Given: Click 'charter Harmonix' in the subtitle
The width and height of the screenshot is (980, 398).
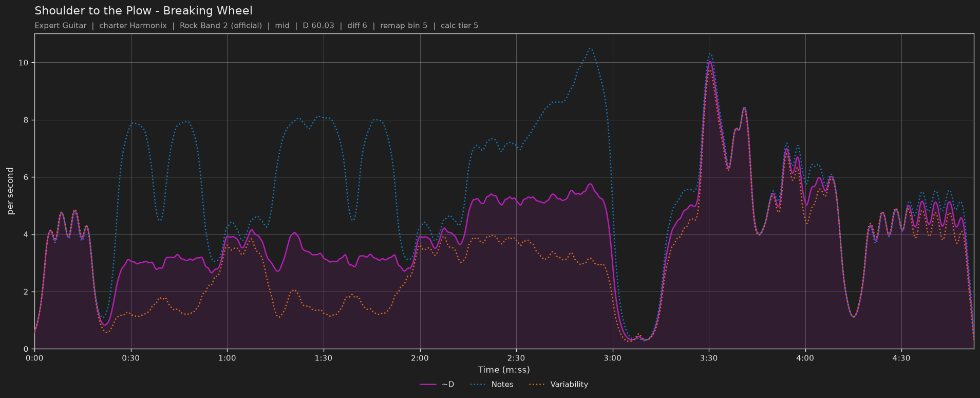Looking at the screenshot, I should click(x=133, y=26).
